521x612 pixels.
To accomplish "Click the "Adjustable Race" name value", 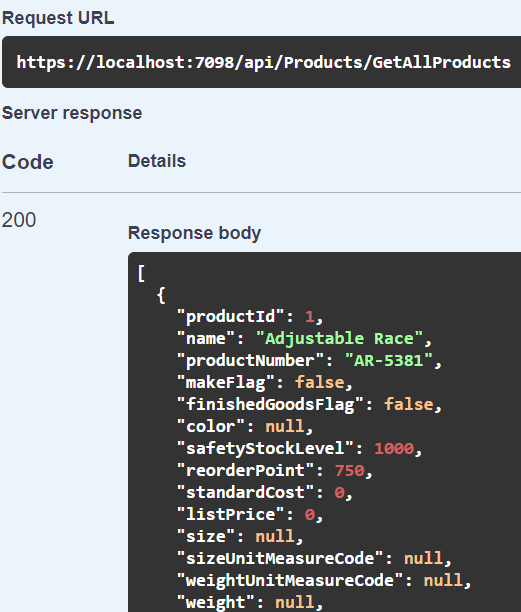I will click(339, 338).
